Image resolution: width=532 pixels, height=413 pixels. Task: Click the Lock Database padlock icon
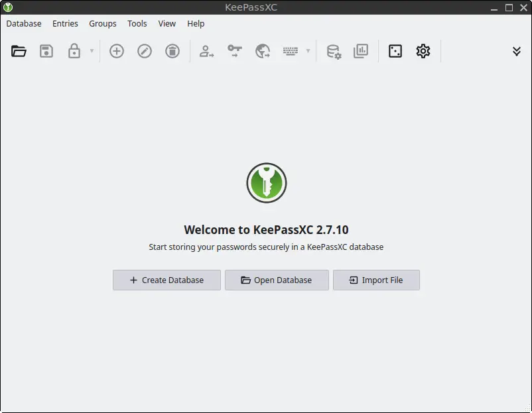pos(74,51)
